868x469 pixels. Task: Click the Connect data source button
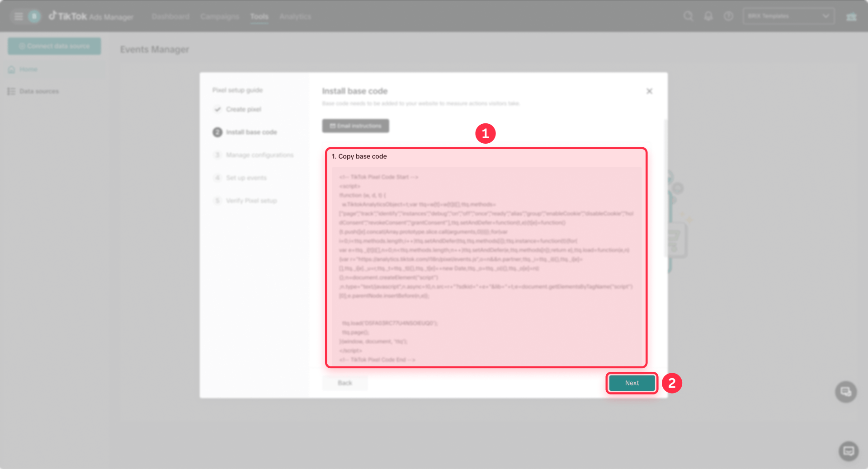tap(54, 46)
